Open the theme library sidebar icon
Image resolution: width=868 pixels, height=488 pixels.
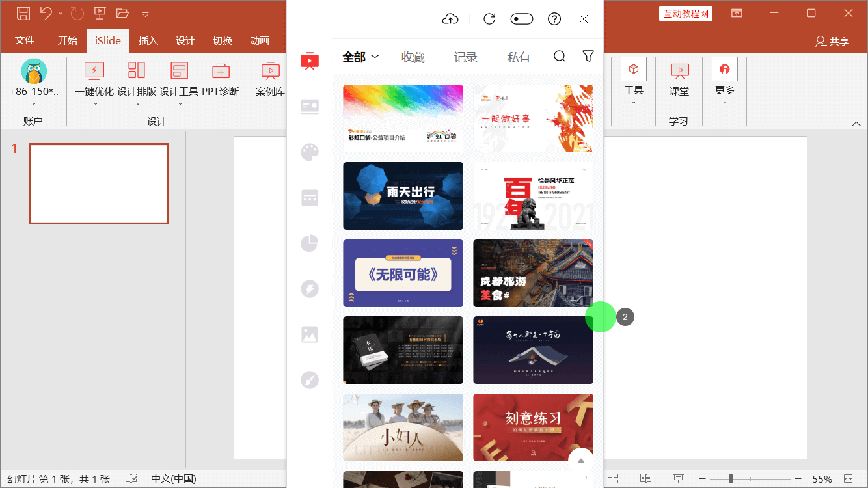310,107
